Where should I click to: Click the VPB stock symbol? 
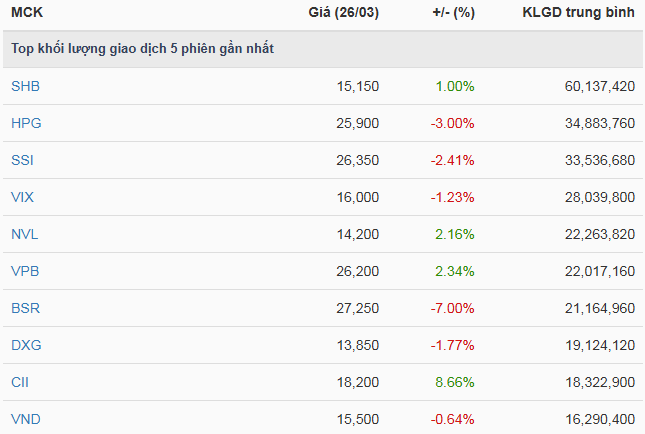point(25,271)
